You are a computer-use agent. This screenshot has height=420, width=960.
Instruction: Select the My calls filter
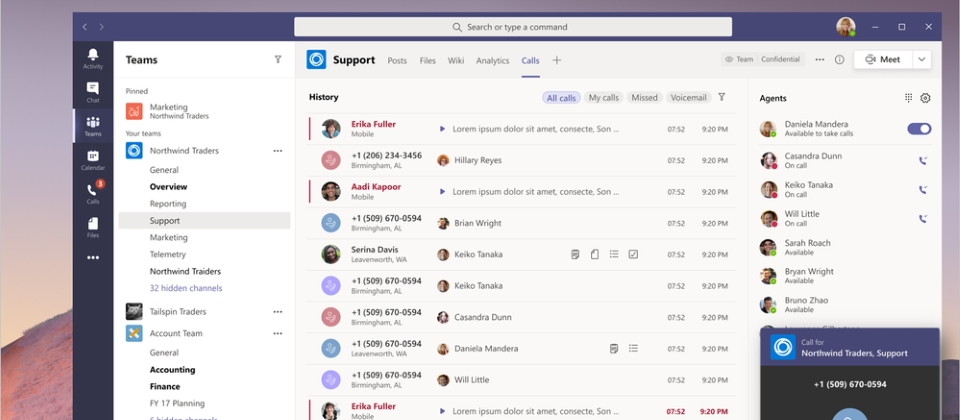603,97
